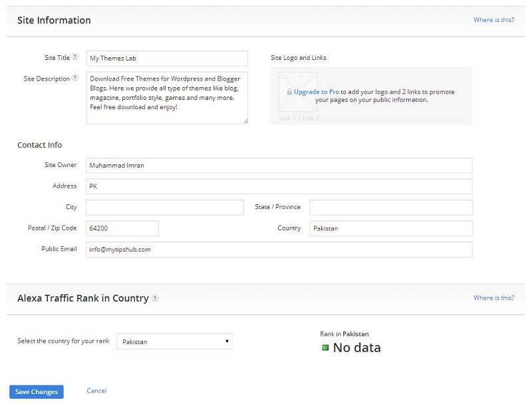Select Pakistan from the rank country combo box

click(173, 341)
